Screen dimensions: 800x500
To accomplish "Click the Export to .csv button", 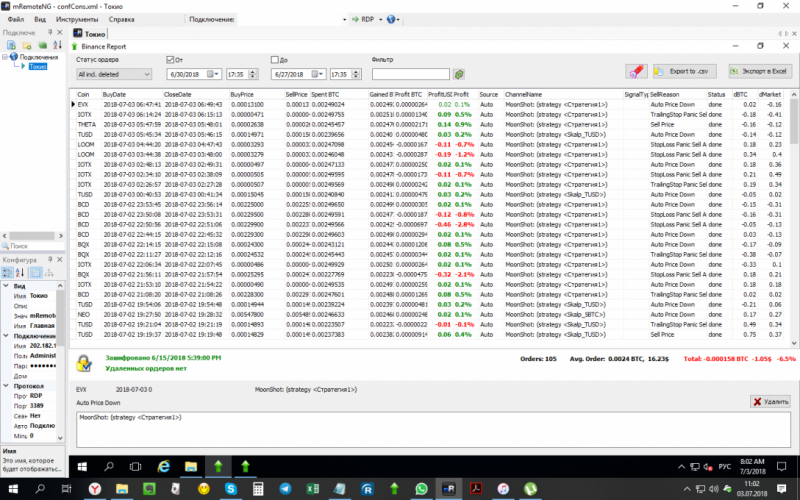I will 686,72.
